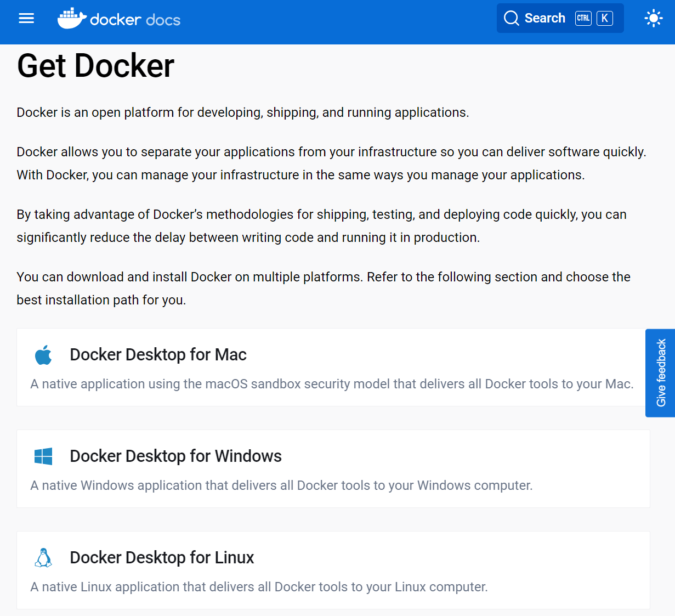675x616 pixels.
Task: Click the Apple logo icon
Action: (x=43, y=355)
